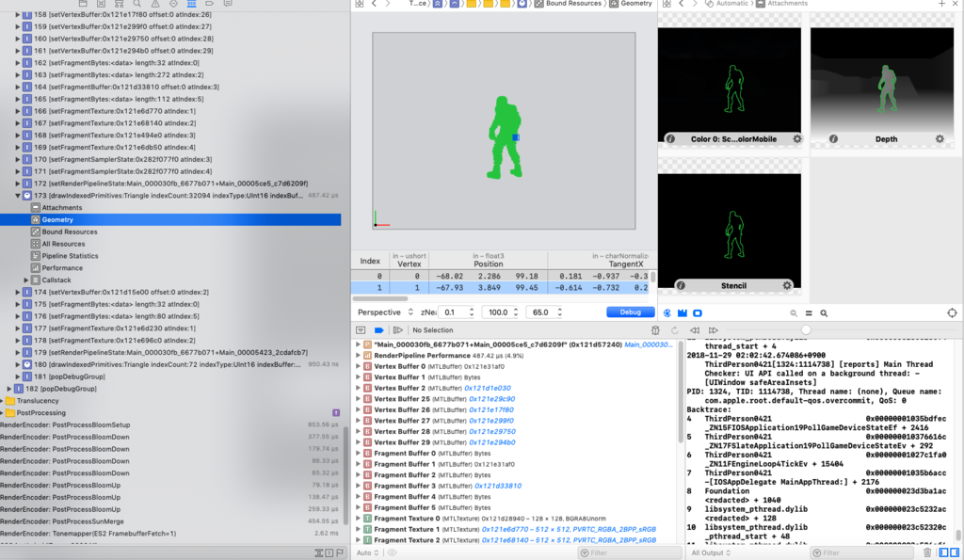This screenshot has width=964, height=560.
Task: Open info for Depth attachment
Action: 833,139
